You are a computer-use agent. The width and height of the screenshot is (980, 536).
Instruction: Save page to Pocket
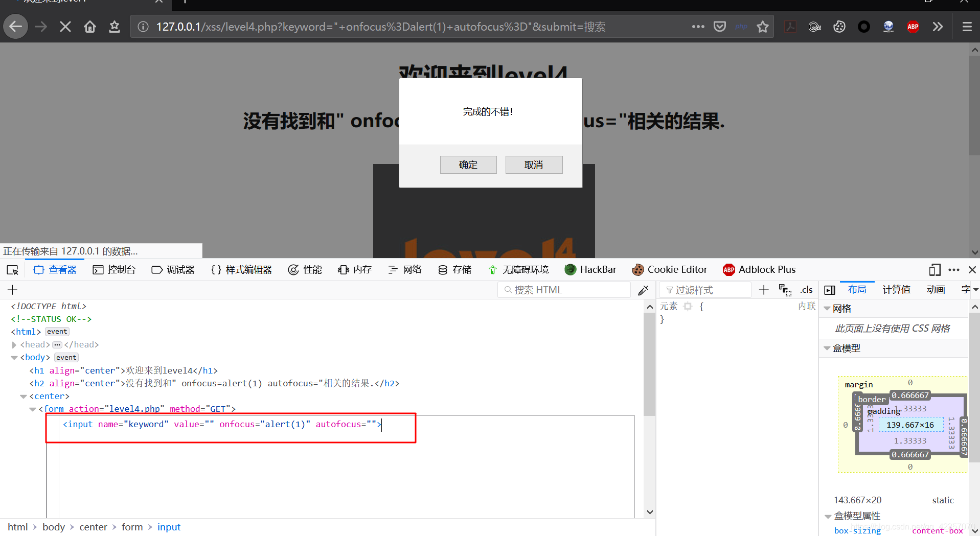pyautogui.click(x=720, y=27)
